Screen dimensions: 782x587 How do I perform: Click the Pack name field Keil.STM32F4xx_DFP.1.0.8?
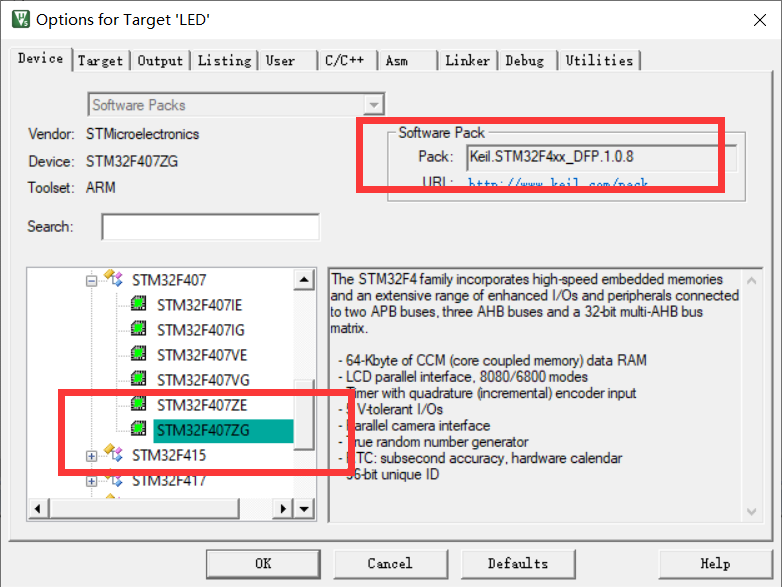(x=601, y=157)
